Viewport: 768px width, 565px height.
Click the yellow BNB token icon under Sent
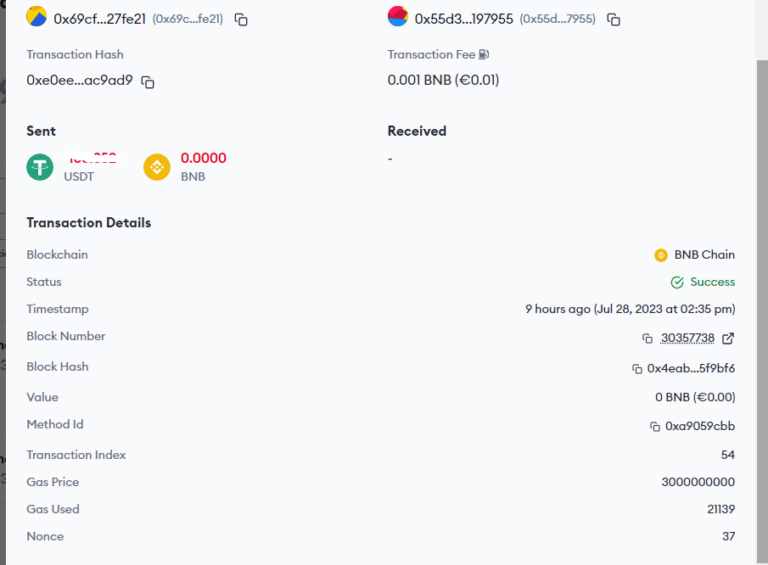pyautogui.click(x=157, y=166)
